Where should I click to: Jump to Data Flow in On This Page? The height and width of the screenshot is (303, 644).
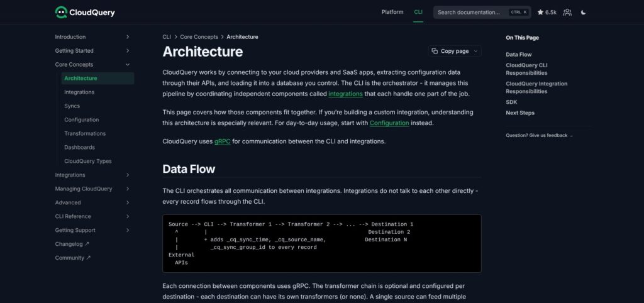tap(518, 55)
